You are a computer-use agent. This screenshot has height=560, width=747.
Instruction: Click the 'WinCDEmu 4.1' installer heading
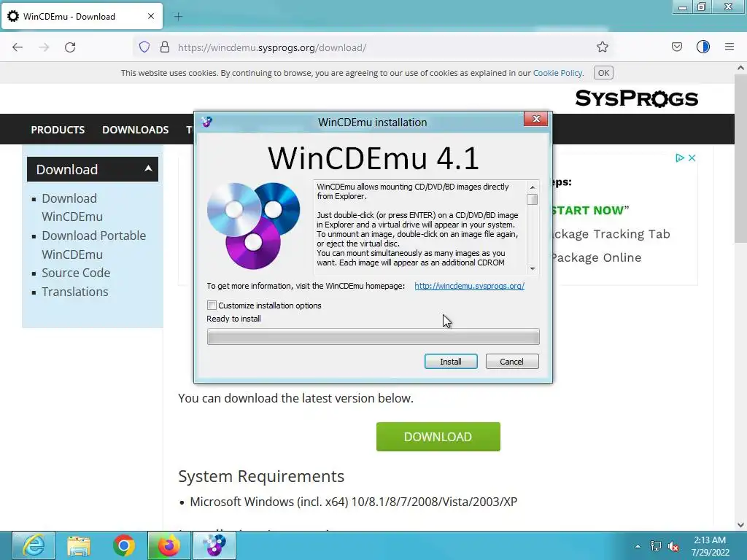(x=373, y=158)
